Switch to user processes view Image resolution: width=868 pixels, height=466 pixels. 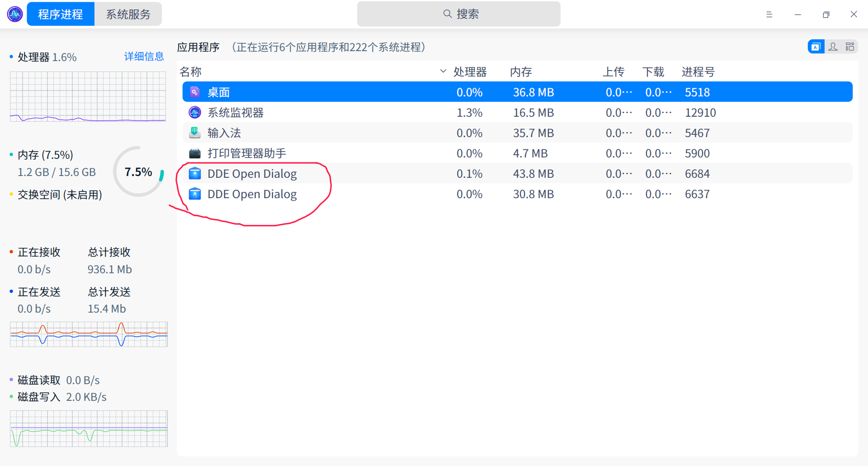coord(833,46)
